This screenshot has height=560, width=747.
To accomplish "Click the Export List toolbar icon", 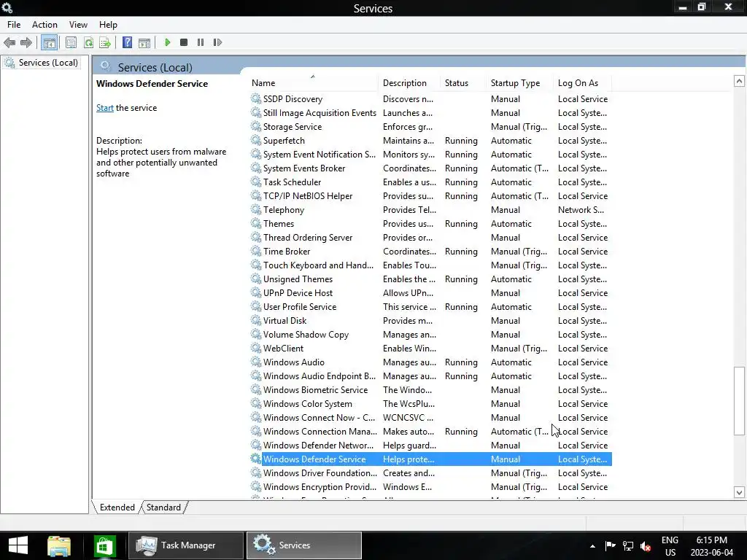I will point(105,42).
